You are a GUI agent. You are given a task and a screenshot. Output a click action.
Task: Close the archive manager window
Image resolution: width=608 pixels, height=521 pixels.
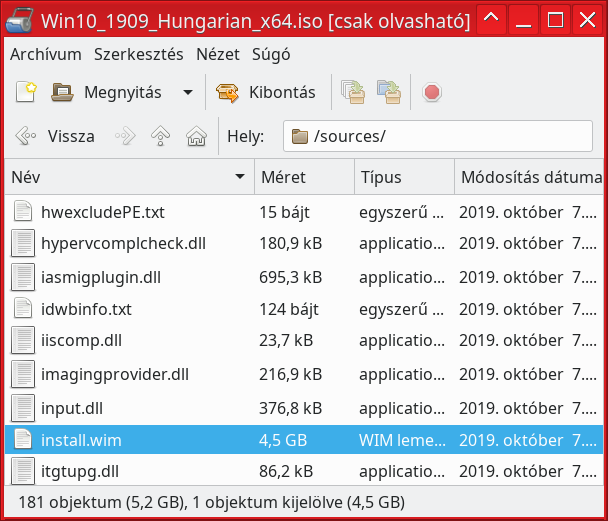tap(587, 19)
